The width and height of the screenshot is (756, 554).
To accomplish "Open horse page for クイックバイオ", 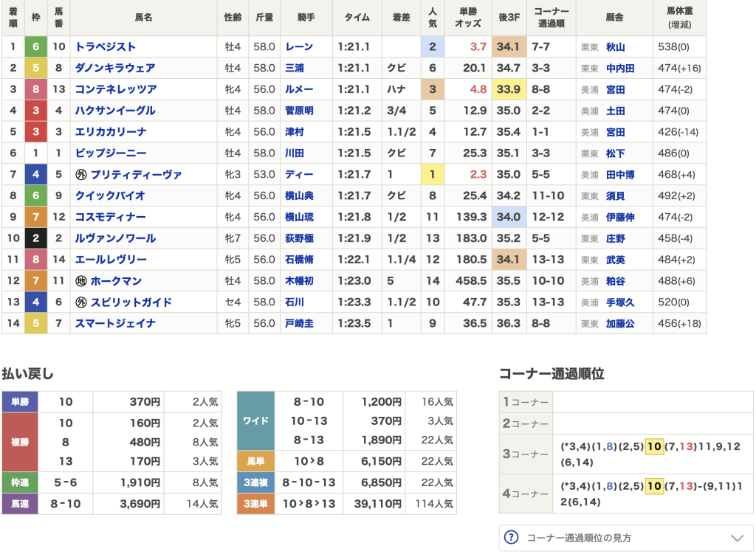I will (110, 195).
